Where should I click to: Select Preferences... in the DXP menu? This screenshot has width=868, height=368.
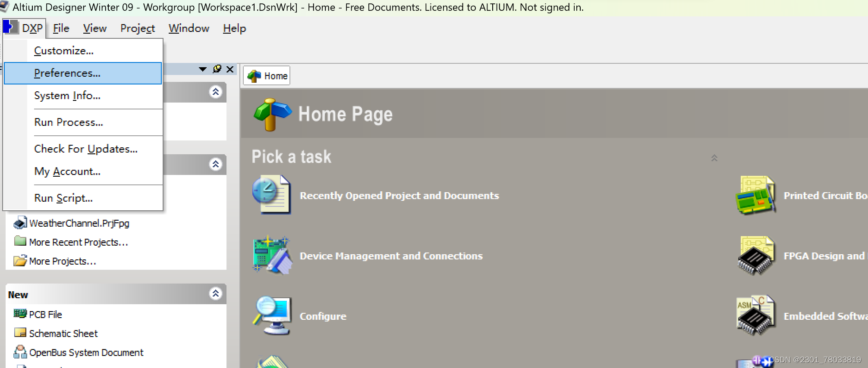click(83, 73)
